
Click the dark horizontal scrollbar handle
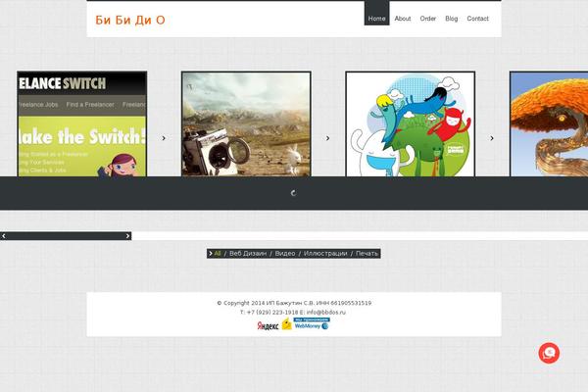click(66, 236)
